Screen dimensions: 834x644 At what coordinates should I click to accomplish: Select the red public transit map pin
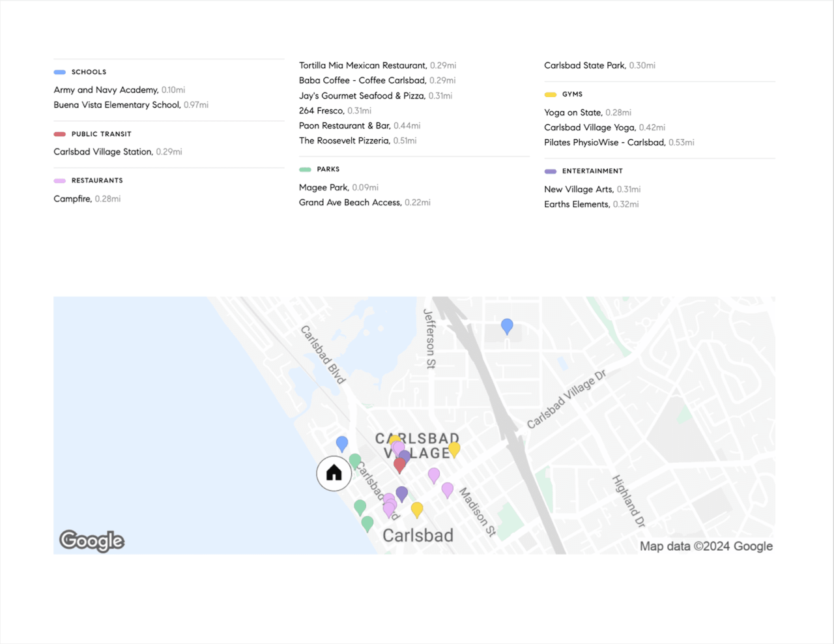pyautogui.click(x=400, y=465)
